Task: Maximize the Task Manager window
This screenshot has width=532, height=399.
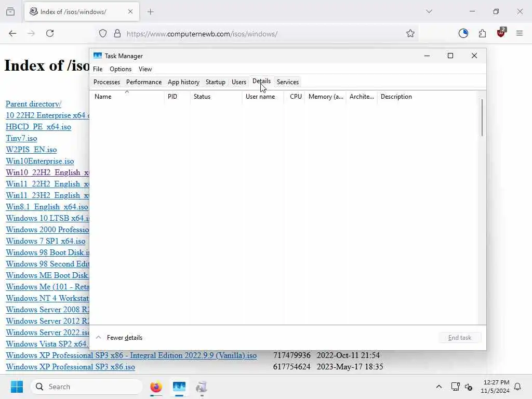Action: (450, 56)
